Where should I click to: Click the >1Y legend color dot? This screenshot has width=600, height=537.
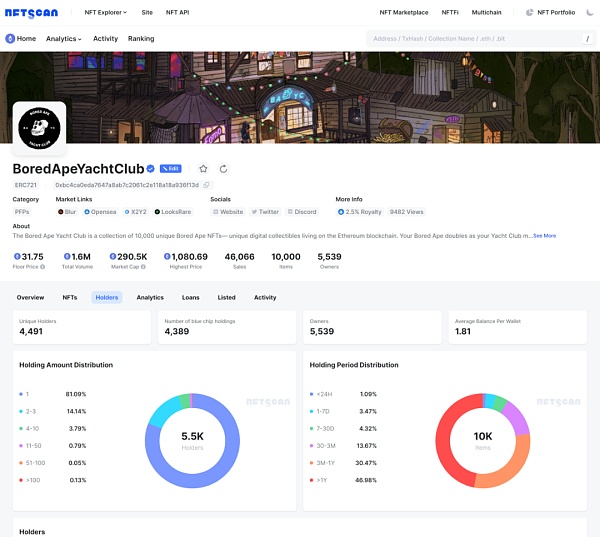[x=312, y=479]
